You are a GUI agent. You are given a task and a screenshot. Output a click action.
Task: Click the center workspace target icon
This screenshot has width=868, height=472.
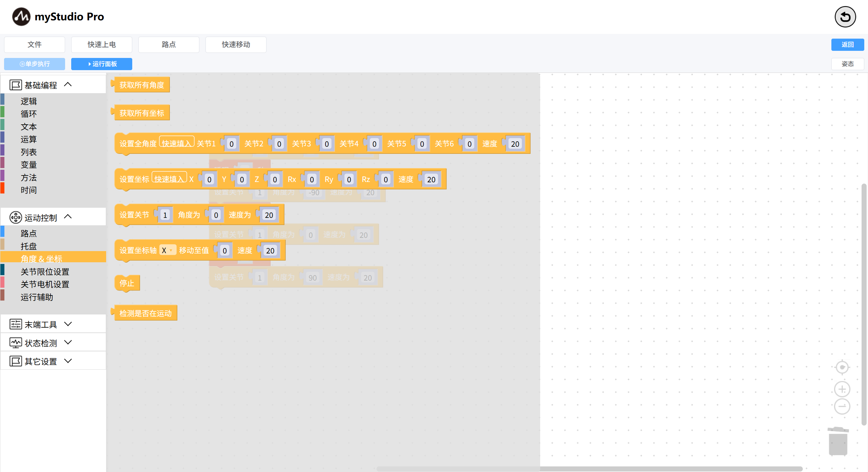pos(842,367)
